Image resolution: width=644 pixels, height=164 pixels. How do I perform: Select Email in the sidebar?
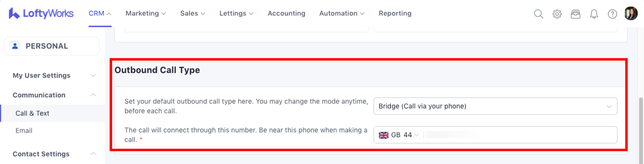pos(24,131)
